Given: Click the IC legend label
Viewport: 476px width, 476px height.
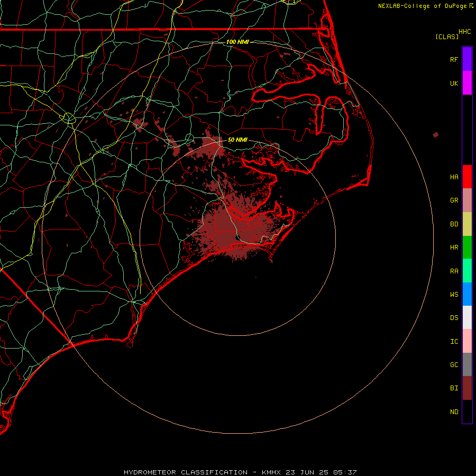Looking at the screenshot, I should pyautogui.click(x=454, y=342).
